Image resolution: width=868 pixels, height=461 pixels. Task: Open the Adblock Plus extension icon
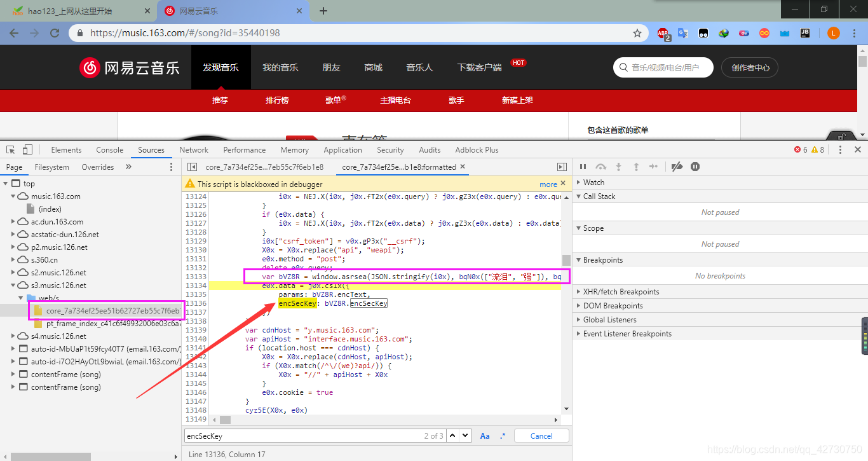tap(663, 34)
